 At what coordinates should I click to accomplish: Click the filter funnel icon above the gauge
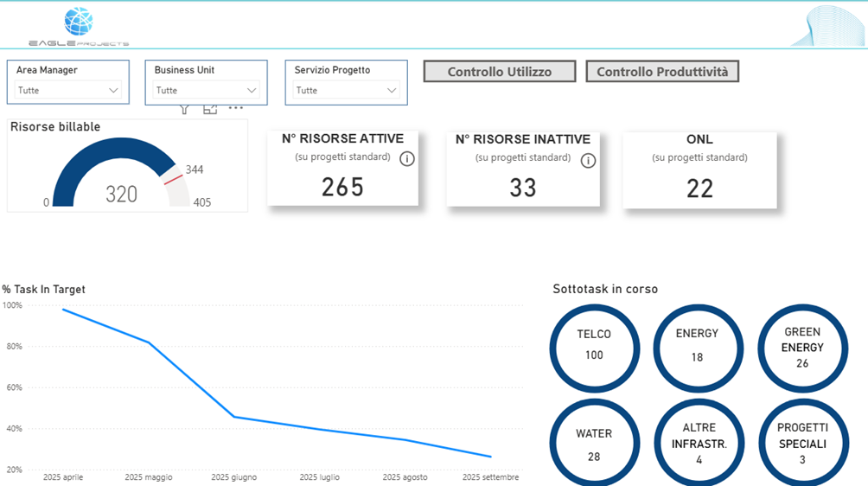pyautogui.click(x=184, y=109)
